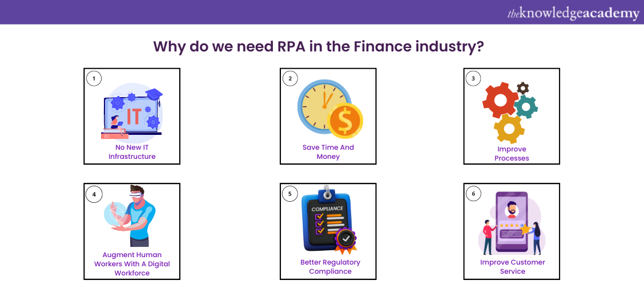Click the number 6 circle badge
The image size is (644, 288).
click(x=473, y=194)
